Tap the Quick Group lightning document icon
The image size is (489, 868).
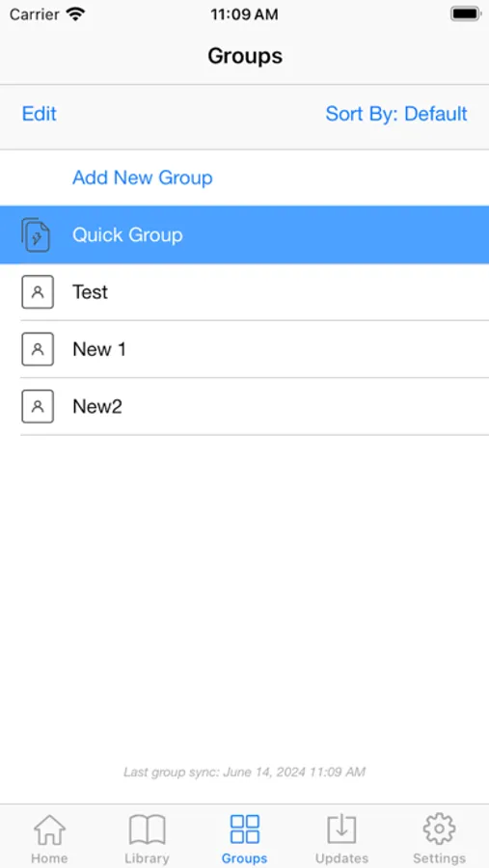pos(36,234)
